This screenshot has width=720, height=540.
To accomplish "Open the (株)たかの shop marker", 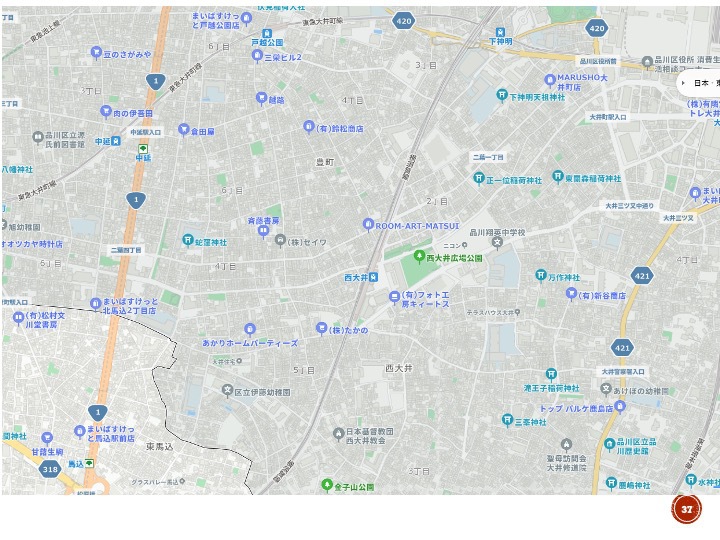I will click(321, 328).
